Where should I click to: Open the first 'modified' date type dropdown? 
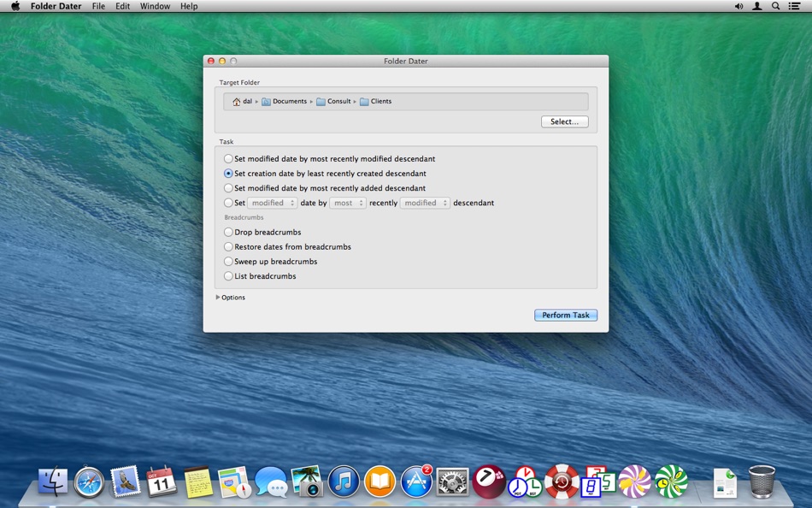coord(273,203)
